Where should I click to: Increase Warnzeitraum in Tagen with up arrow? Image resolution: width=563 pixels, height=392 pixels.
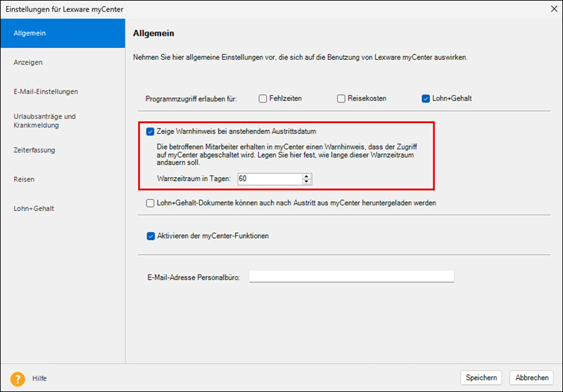tap(306, 176)
